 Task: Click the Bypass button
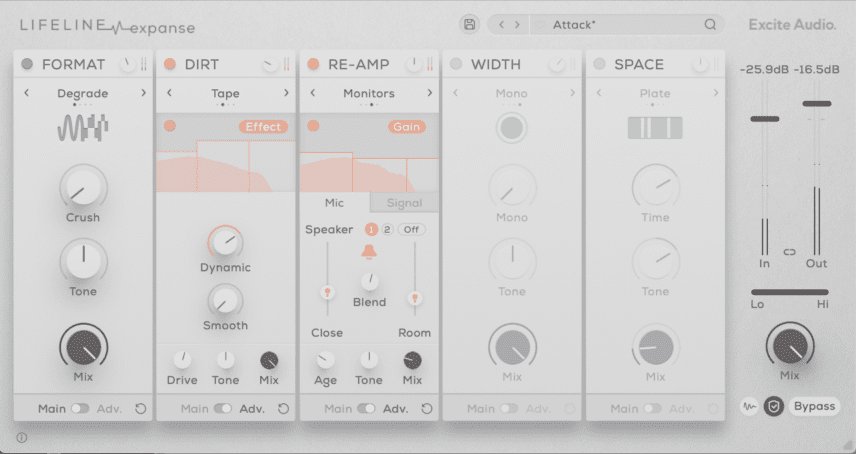coord(814,407)
